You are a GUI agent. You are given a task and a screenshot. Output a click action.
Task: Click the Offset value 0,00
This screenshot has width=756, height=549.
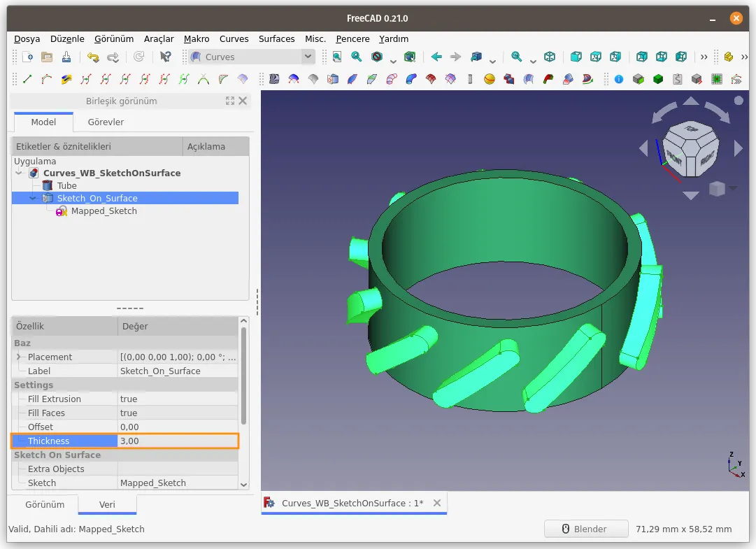[178, 427]
